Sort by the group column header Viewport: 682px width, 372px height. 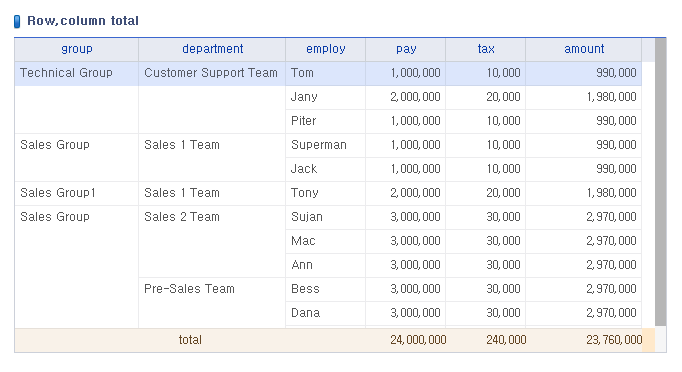pyautogui.click(x=77, y=49)
